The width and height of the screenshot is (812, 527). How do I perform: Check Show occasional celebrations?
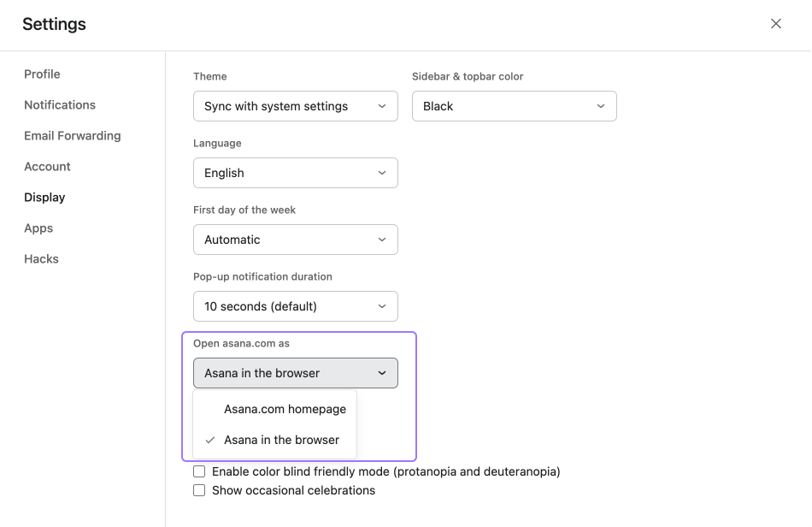199,490
